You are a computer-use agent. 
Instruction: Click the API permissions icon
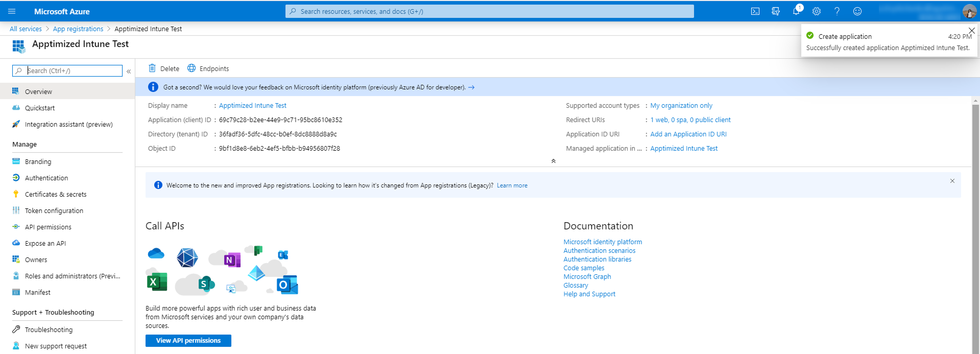[x=16, y=226]
